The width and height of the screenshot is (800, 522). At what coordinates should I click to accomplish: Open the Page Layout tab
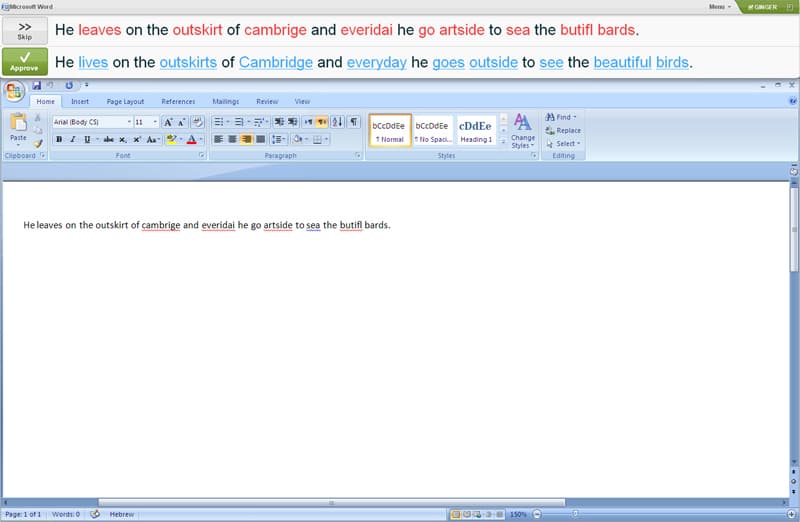coord(125,101)
